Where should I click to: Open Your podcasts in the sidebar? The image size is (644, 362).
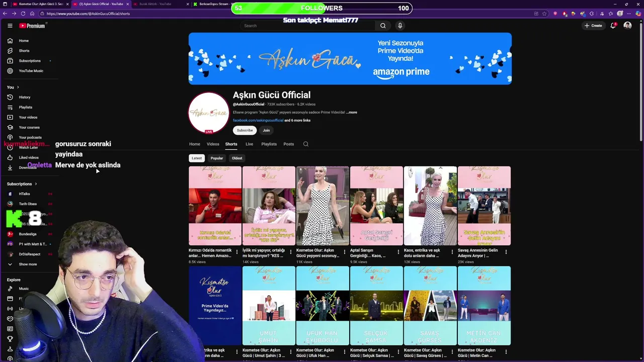tap(29, 137)
